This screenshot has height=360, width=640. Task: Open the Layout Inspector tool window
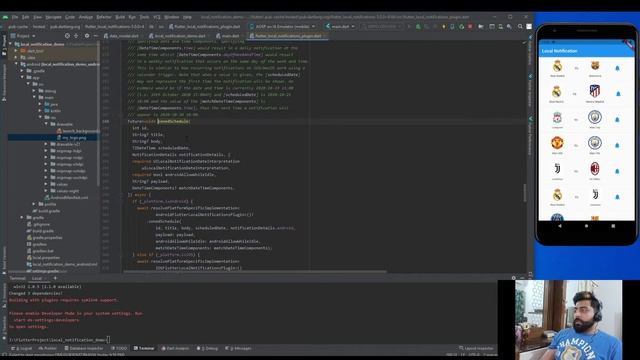pyautogui.click(x=476, y=349)
